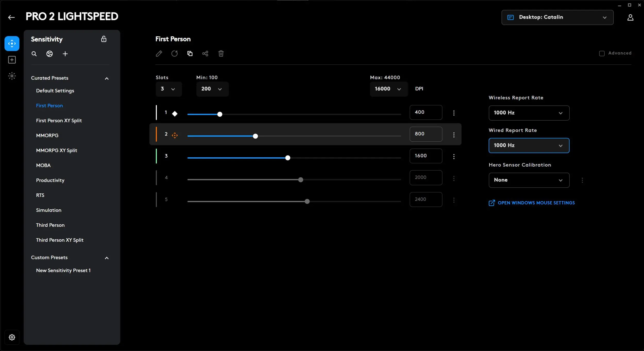This screenshot has width=644, height=351.
Task: Search sensitivity presets
Action: tap(34, 54)
